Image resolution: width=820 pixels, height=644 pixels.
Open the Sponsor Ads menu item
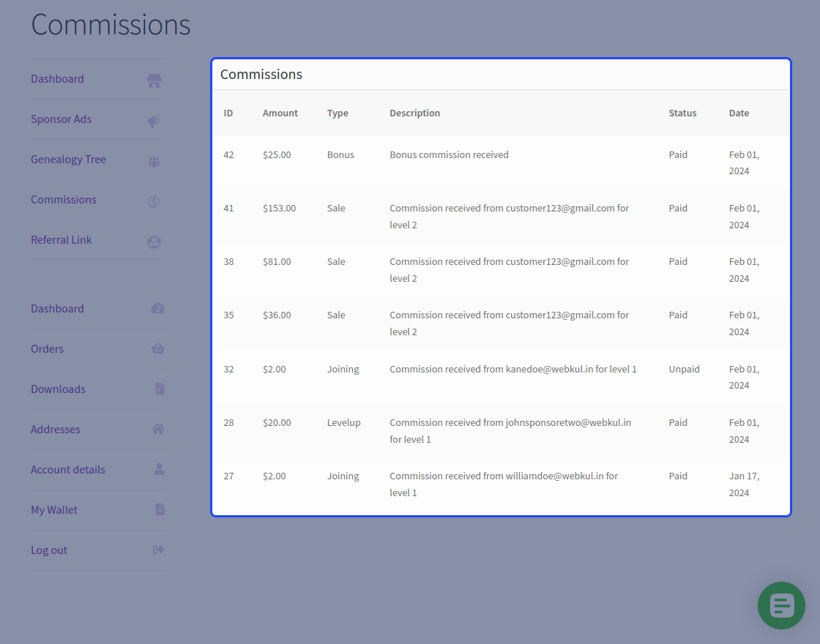click(x=61, y=119)
